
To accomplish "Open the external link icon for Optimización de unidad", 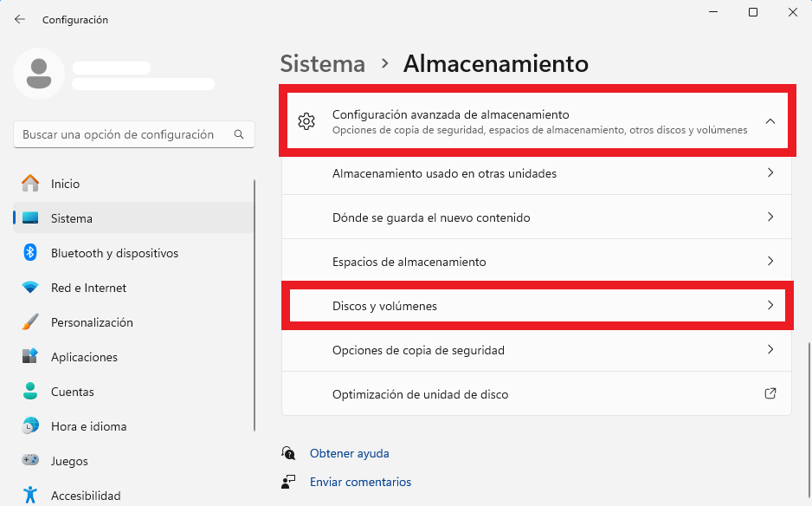I will (x=770, y=393).
